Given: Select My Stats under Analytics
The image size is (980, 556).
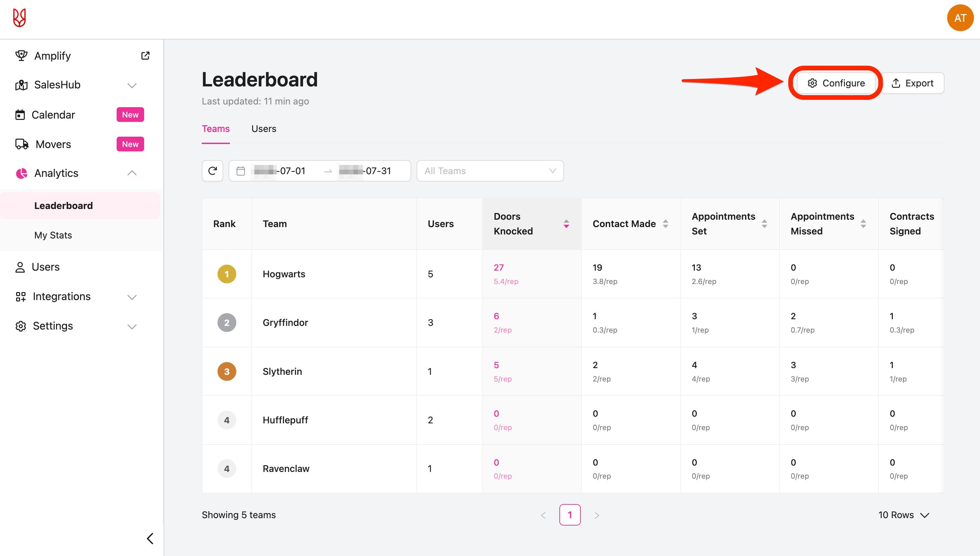Looking at the screenshot, I should 53,235.
